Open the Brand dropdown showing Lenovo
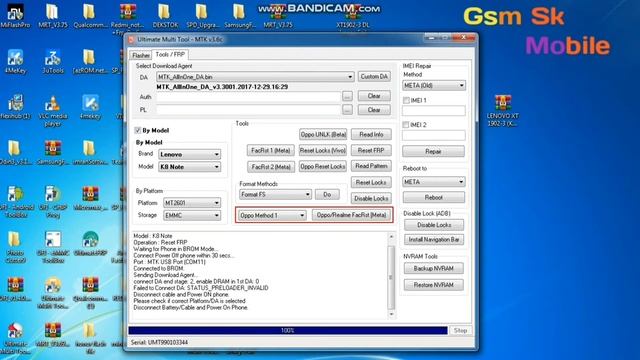640x360 pixels. click(x=189, y=154)
